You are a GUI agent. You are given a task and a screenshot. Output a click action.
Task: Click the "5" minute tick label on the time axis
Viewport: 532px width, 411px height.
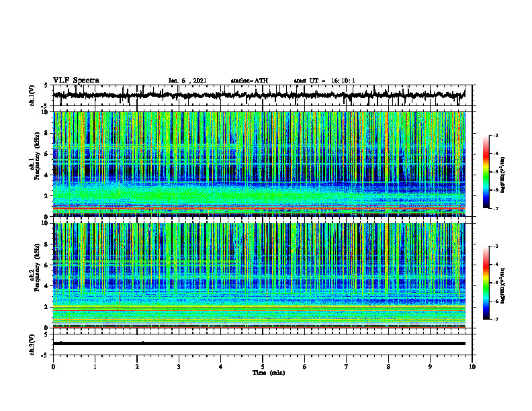pos(263,367)
